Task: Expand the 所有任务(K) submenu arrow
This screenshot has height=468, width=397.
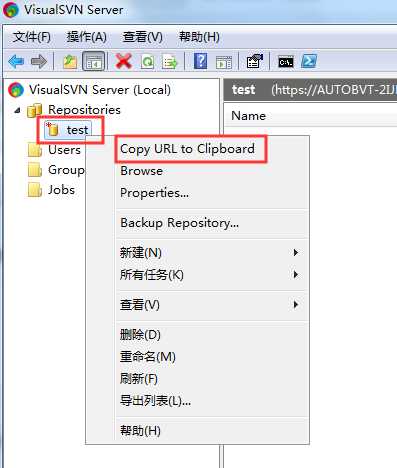Action: click(x=295, y=275)
